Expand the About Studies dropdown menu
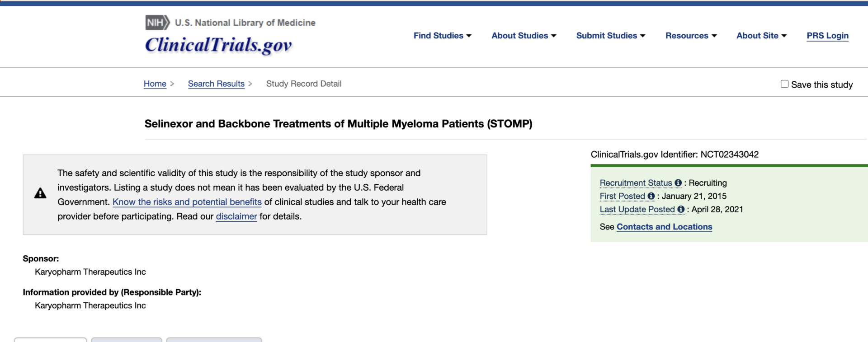Screen dimensions: 868x342 coord(524,36)
